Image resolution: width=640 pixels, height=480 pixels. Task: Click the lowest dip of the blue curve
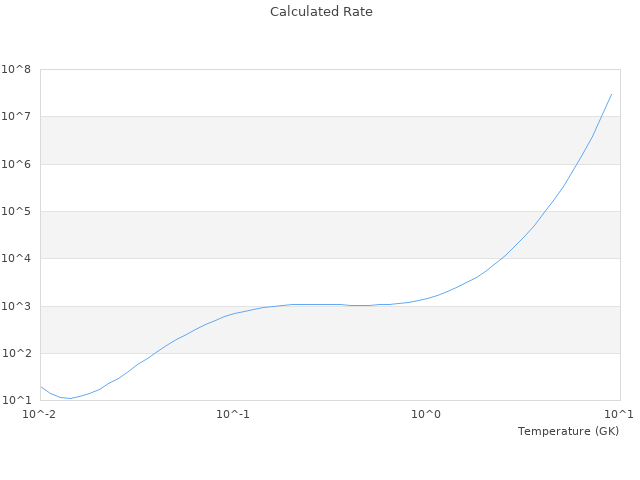click(70, 398)
